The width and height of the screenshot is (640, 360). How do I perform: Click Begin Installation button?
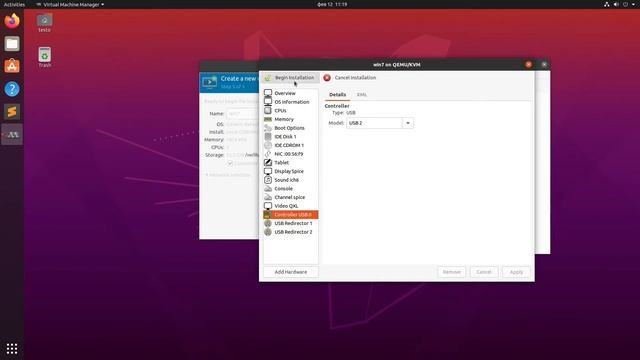(x=290, y=78)
